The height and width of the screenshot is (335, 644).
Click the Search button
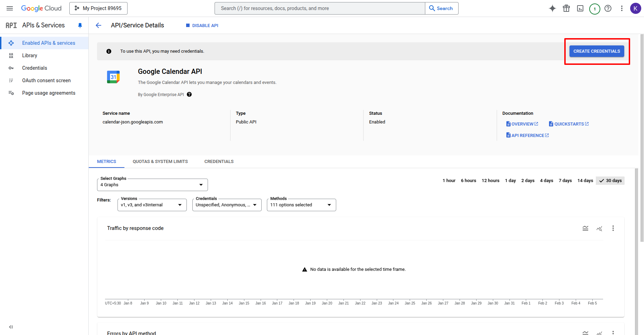point(442,8)
